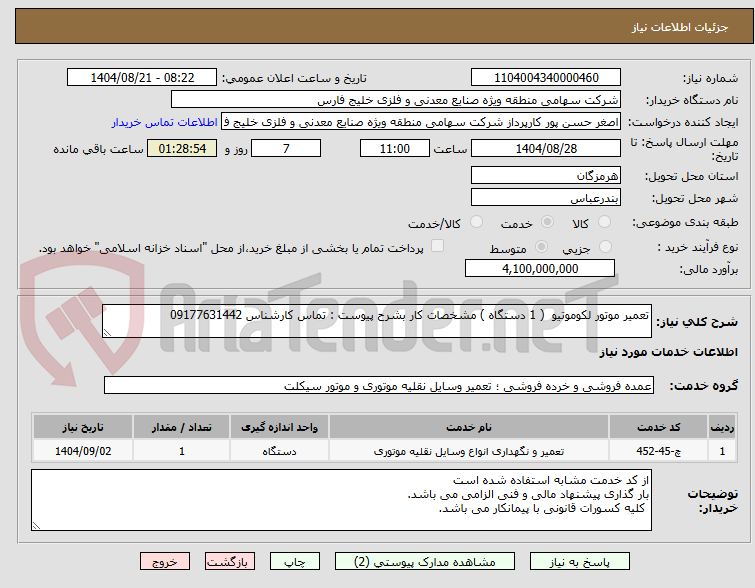The image size is (755, 588).
Task: Click the need date cell 1404/09/02
Action: 83,451
